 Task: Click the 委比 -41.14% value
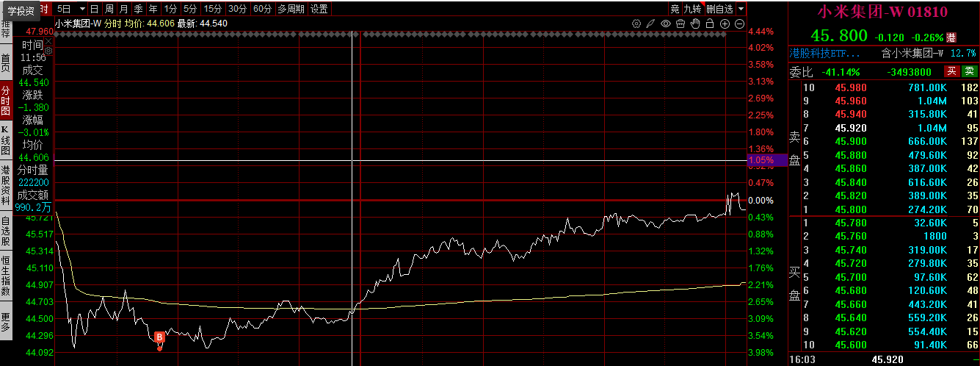point(841,72)
